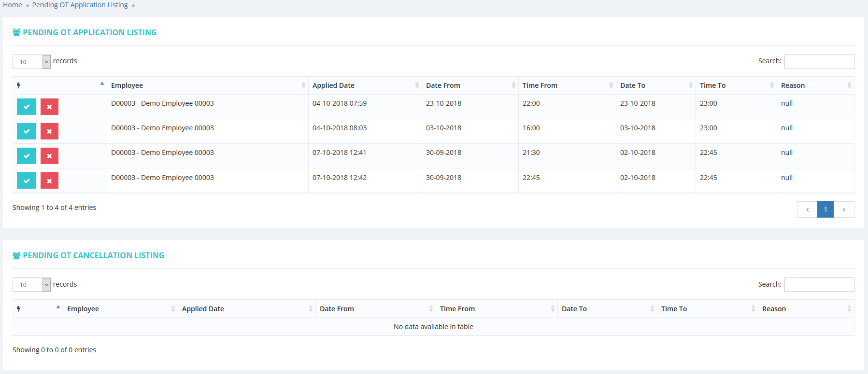
Task: Go to Home breadcrumb link
Action: [13, 5]
